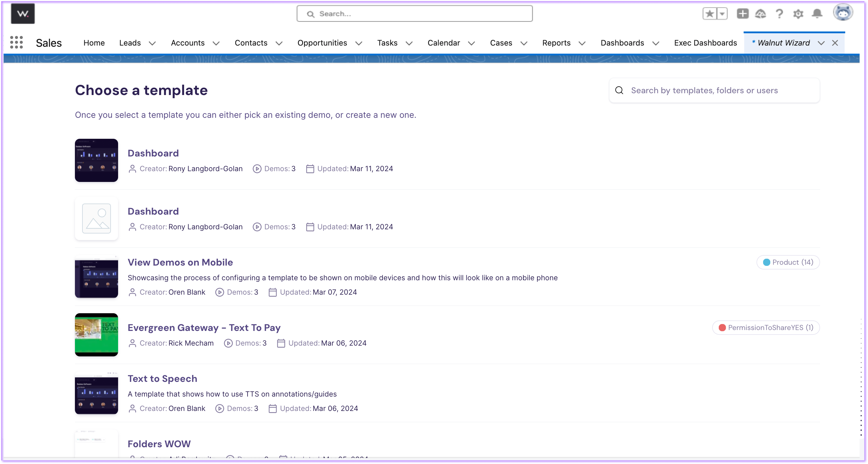
Task: Select the View Demos on Mobile template title
Action: pyautogui.click(x=180, y=262)
